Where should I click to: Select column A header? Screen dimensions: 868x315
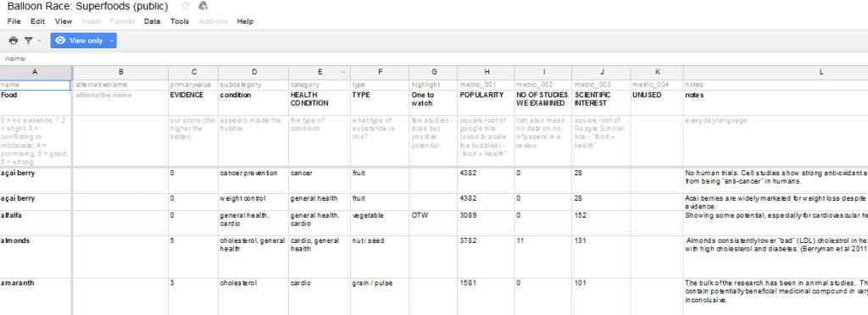(x=36, y=72)
